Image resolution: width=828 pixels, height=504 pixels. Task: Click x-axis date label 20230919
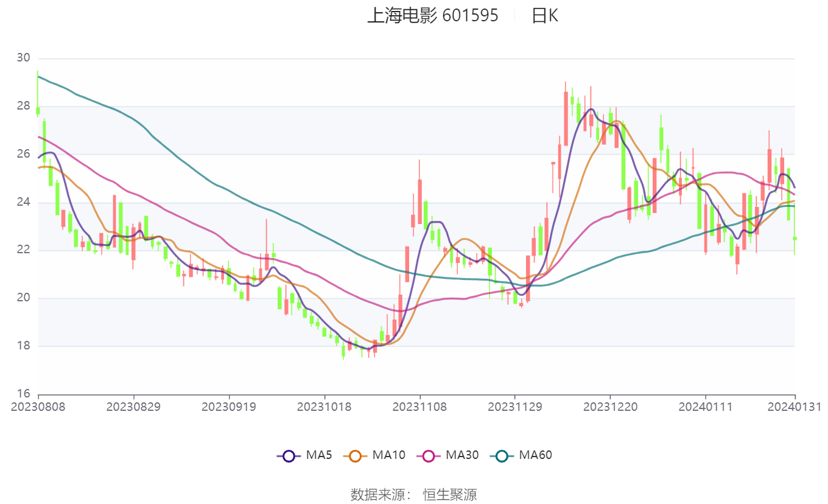pyautogui.click(x=229, y=407)
